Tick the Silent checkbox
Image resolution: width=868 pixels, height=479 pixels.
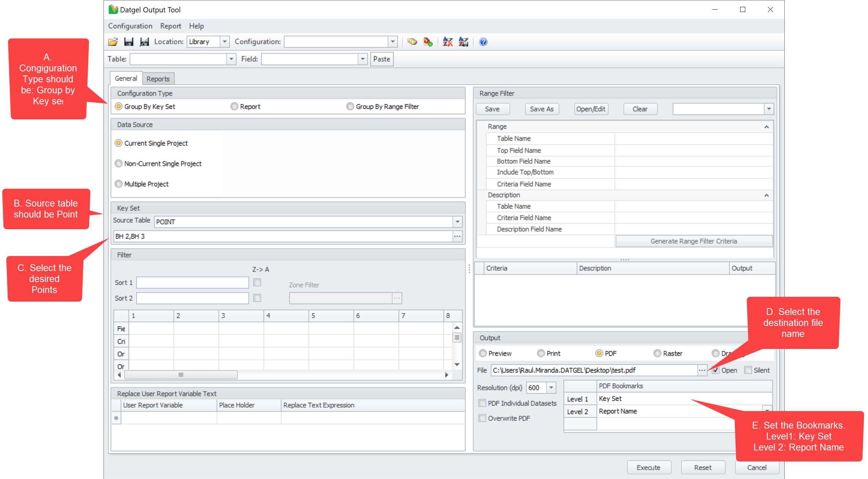[x=748, y=370]
